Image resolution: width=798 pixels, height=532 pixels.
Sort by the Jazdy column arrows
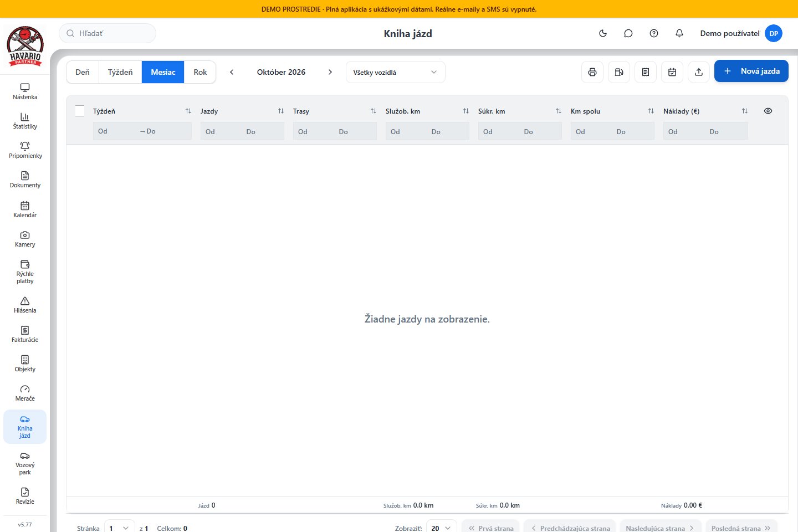pos(281,111)
